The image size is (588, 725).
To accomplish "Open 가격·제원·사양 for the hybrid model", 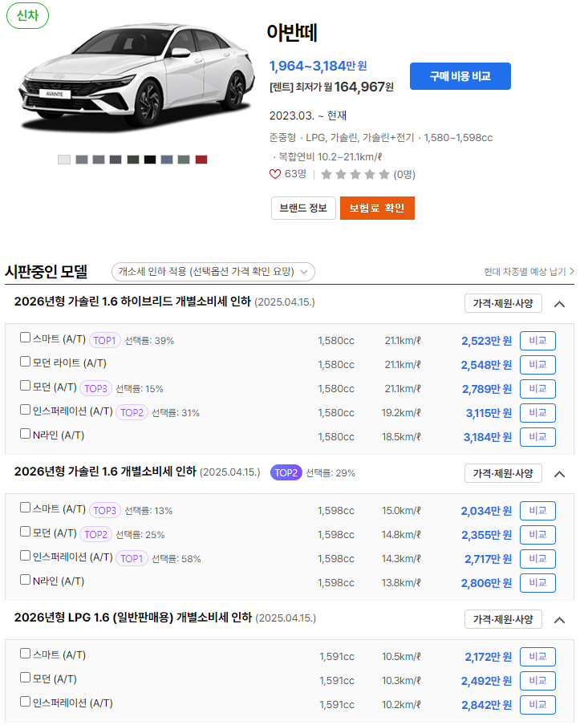I will (x=503, y=303).
